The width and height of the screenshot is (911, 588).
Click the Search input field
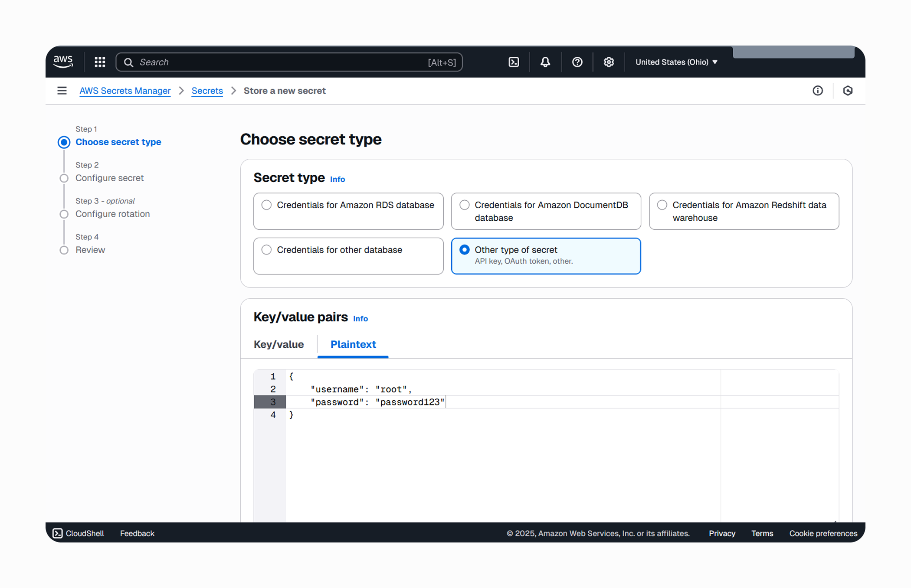coord(289,62)
